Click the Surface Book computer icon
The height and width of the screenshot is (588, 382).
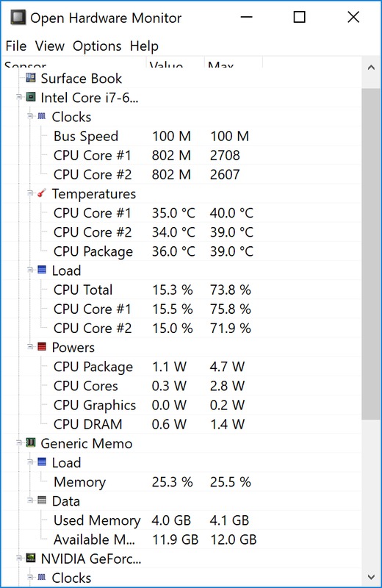point(31,78)
